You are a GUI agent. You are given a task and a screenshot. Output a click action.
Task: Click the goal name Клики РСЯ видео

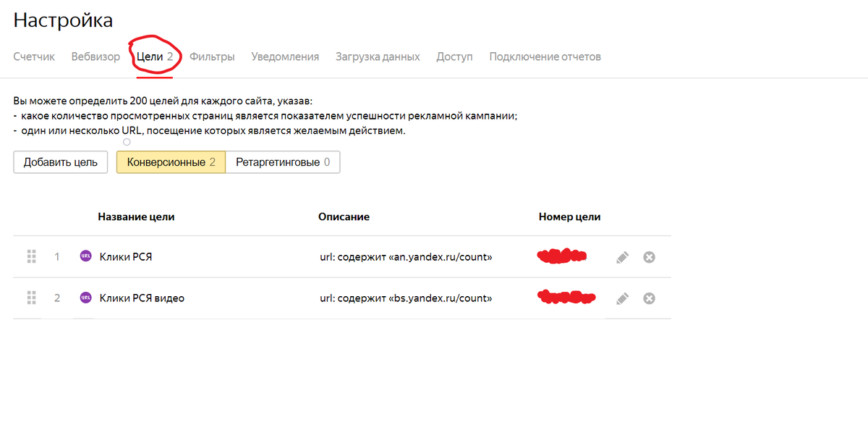(x=142, y=298)
